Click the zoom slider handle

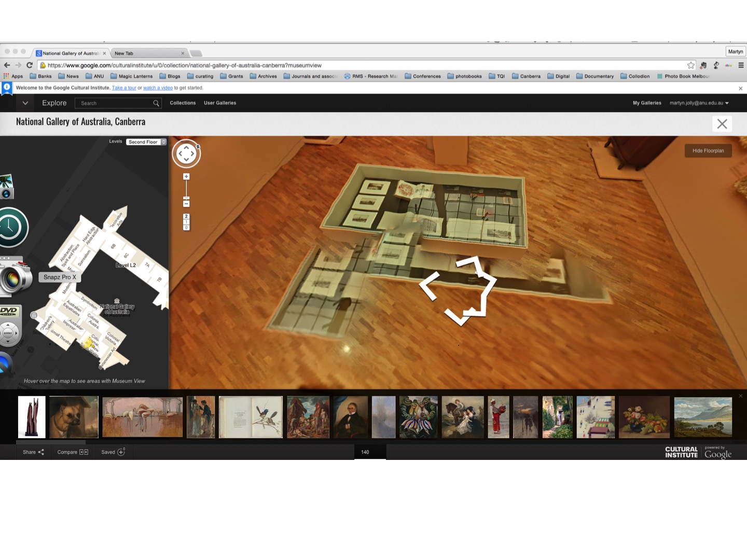click(x=186, y=198)
